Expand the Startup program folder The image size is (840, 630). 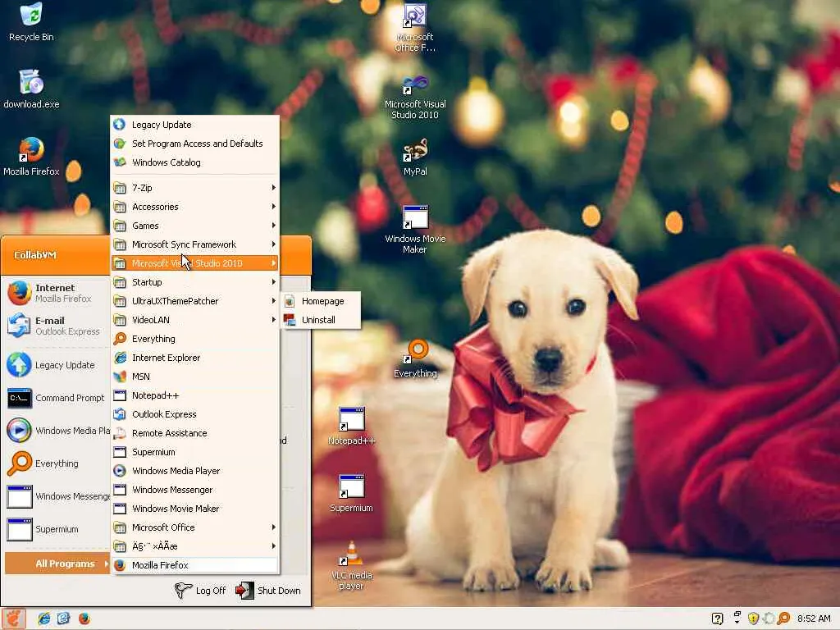point(195,282)
